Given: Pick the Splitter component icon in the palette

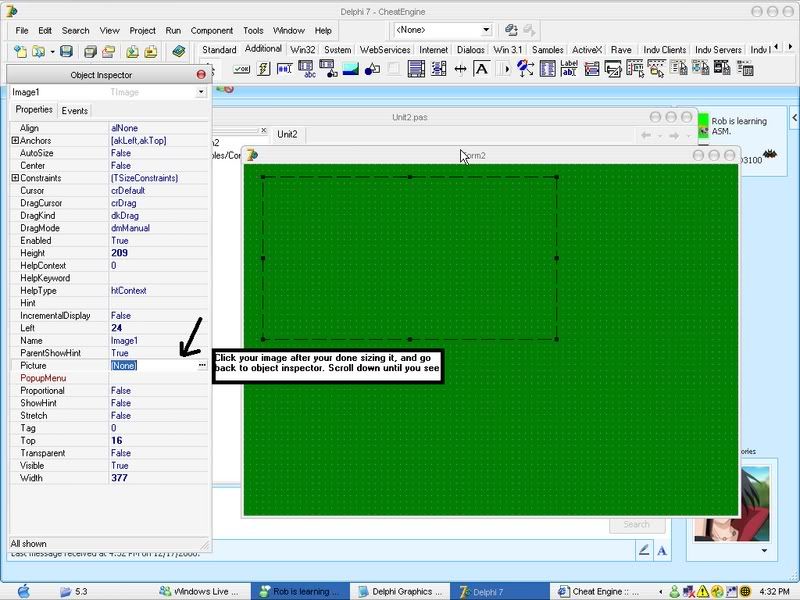Looking at the screenshot, I should (x=460, y=69).
